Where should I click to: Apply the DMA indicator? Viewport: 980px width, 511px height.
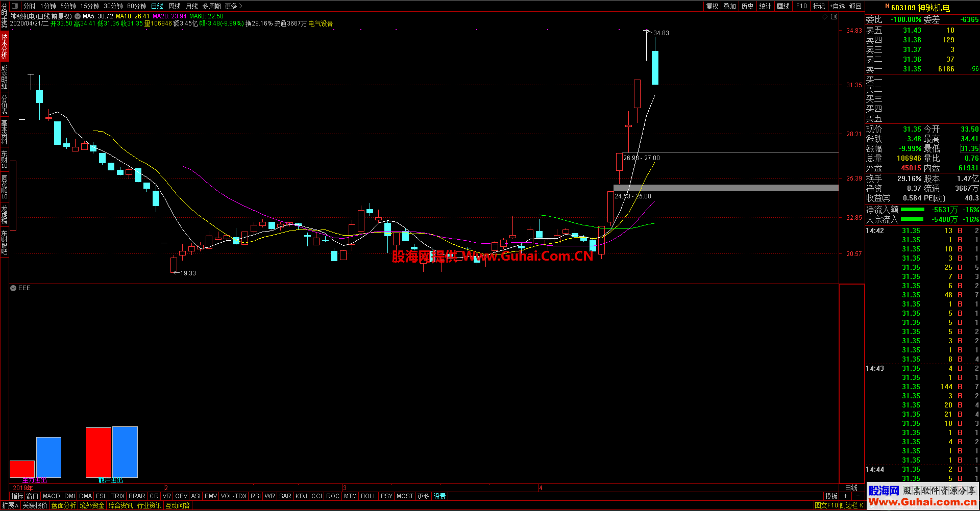(86, 496)
